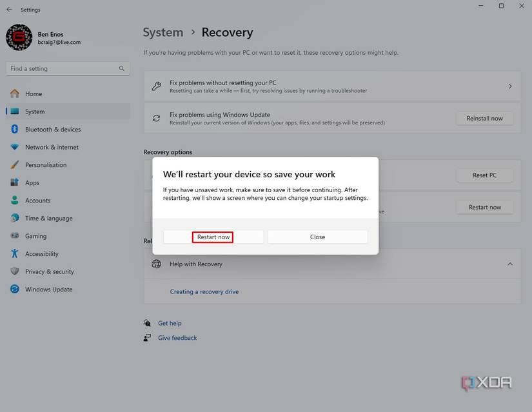Click the Accounts person icon
This screenshot has width=532, height=412.
[x=15, y=201]
